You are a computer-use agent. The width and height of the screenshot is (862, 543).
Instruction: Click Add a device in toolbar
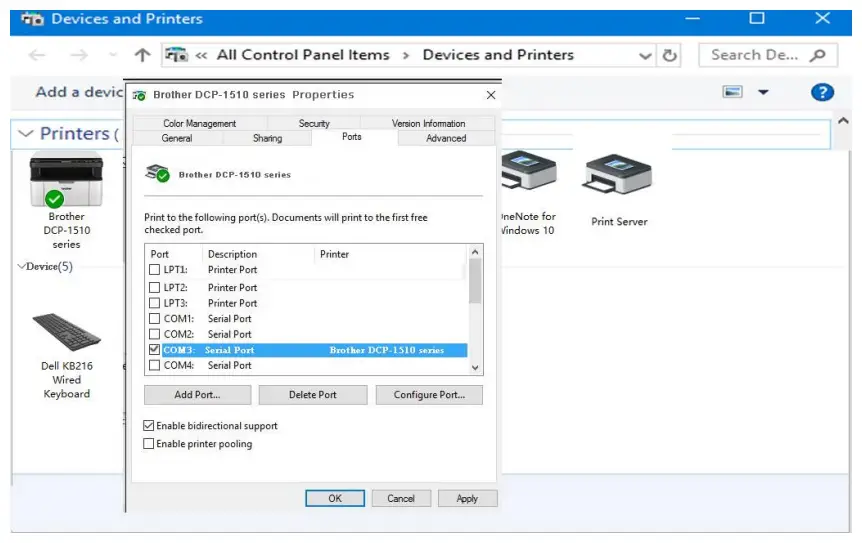tap(79, 92)
